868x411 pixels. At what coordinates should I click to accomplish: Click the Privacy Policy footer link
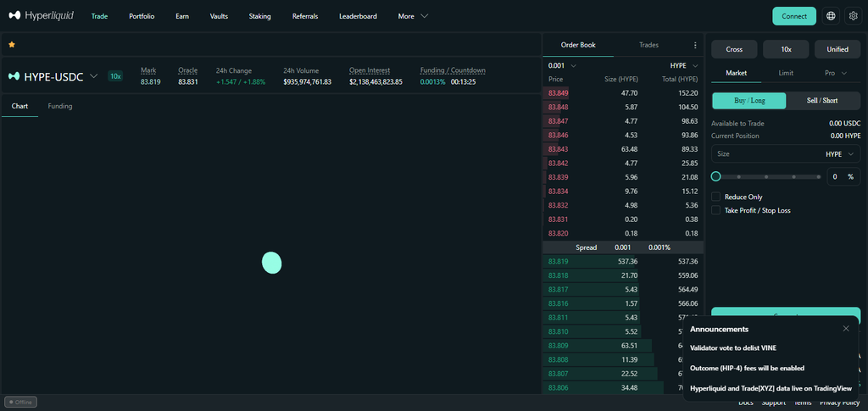tap(842, 403)
